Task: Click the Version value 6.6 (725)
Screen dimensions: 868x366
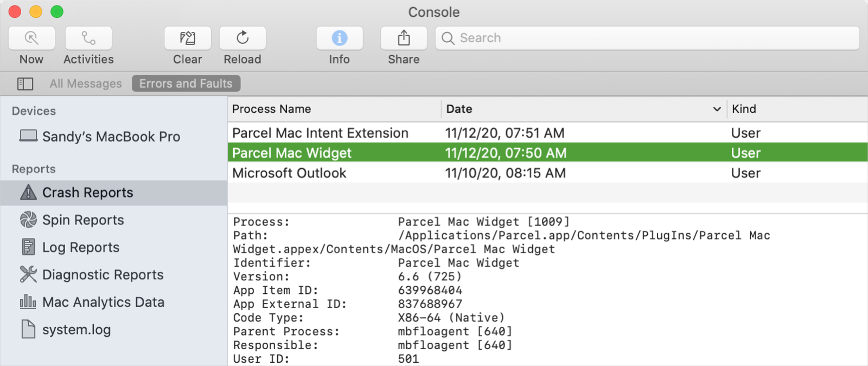Action: point(430,277)
